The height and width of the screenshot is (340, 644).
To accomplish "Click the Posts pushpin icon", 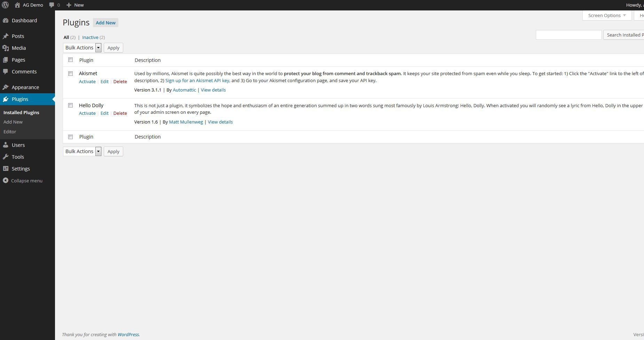I will (6, 36).
